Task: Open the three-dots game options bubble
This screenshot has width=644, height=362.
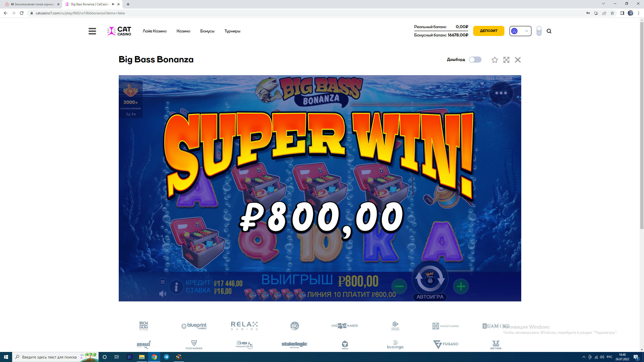Action: (x=501, y=93)
